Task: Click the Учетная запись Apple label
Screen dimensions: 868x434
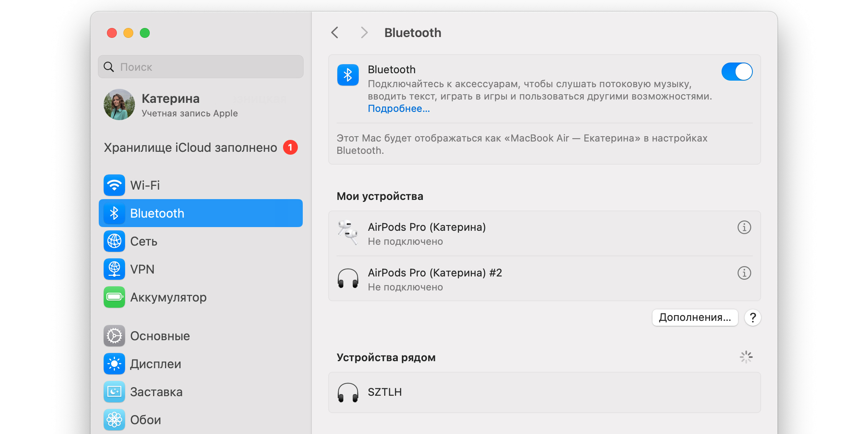Action: pos(190,113)
